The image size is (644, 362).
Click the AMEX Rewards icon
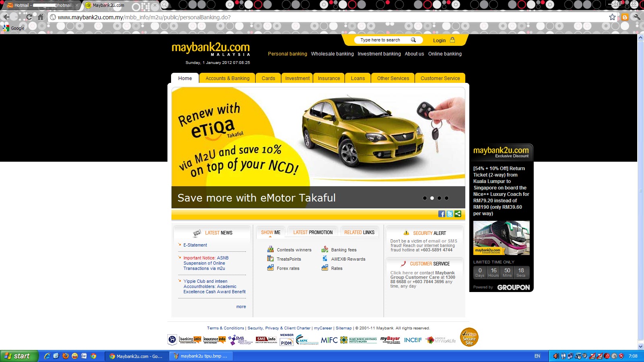pyautogui.click(x=325, y=259)
